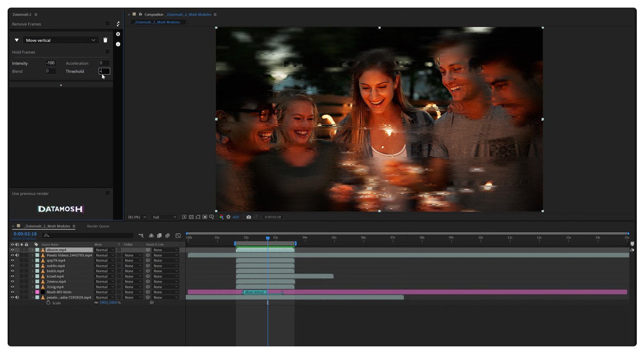The image size is (644, 354).
Task: Toggle visibility of the dbonm.mp4 layer
Action: point(13,250)
